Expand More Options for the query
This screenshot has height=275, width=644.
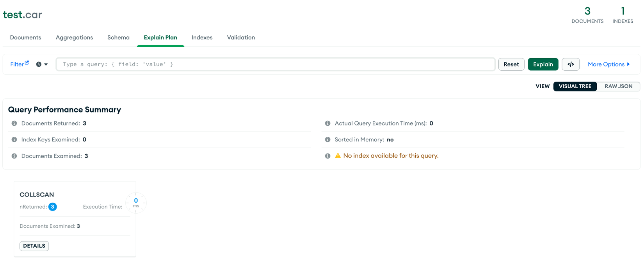[x=608, y=64]
